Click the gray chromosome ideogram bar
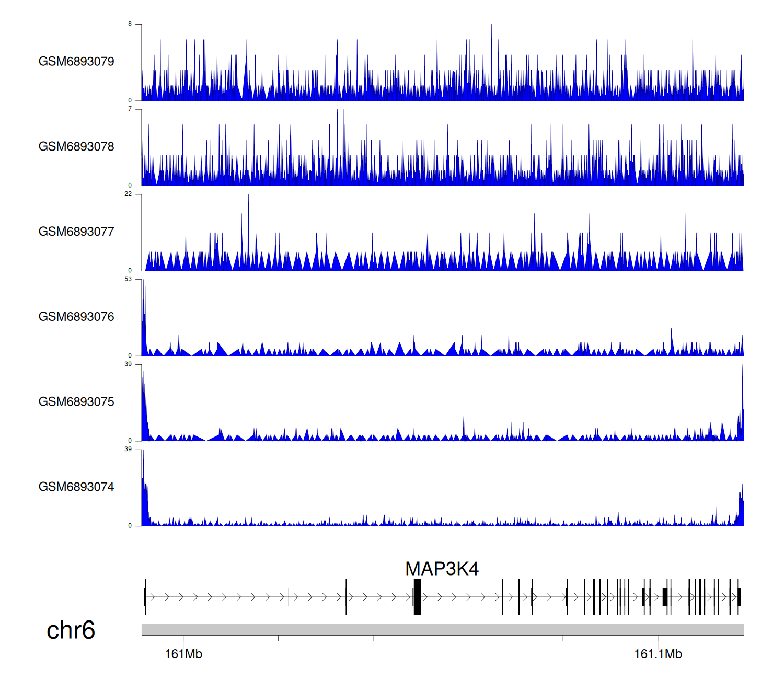784x690 pixels. (442, 629)
